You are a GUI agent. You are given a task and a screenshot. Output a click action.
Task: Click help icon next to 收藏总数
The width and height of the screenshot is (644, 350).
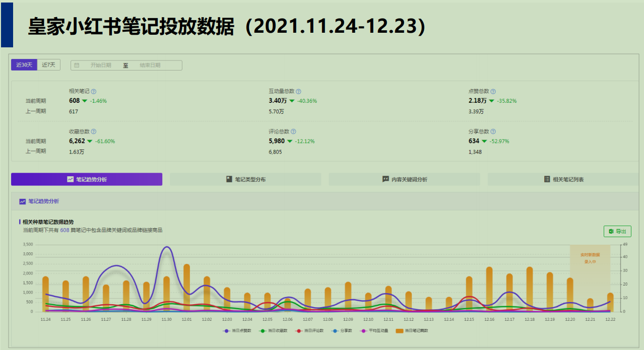93,132
